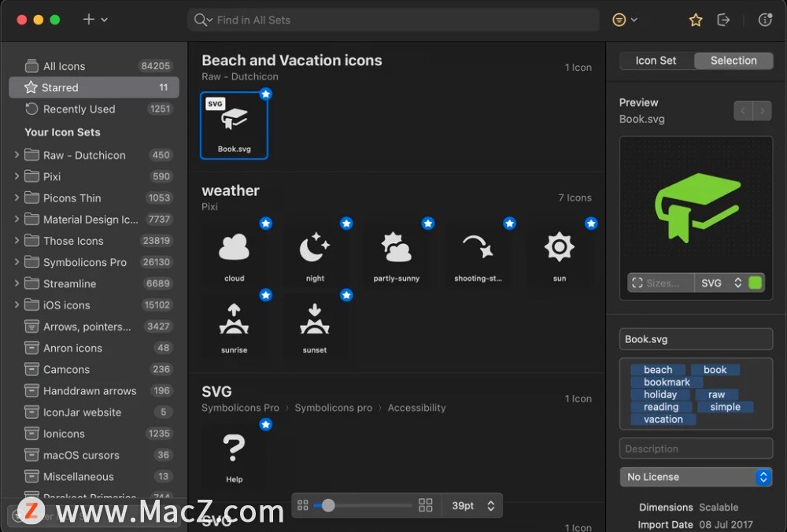Open the Arrows, pointers set
Screen dimensions: 787x532
point(94,327)
